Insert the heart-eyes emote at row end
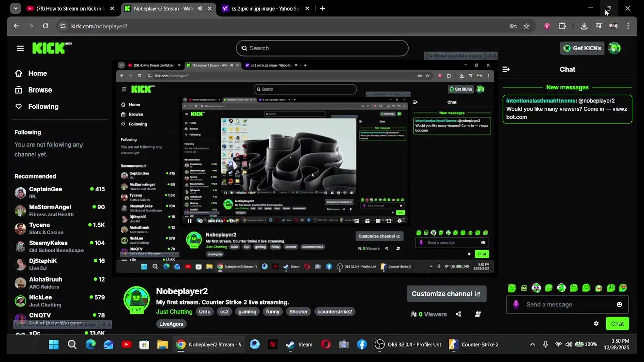 tap(623, 288)
